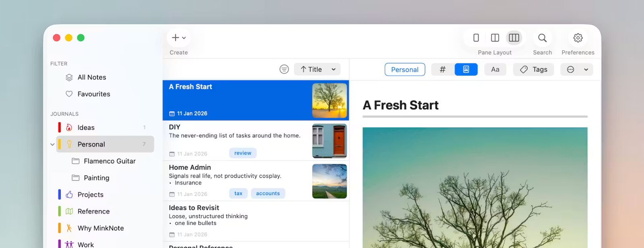Select the Personal journal row

click(105, 144)
